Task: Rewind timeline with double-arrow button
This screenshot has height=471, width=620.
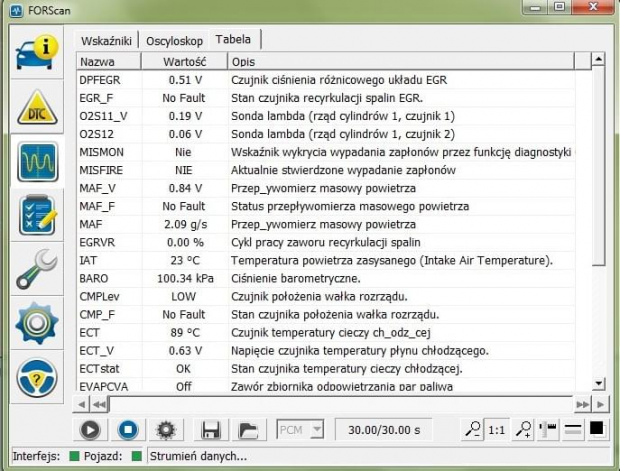Action: click(99, 404)
